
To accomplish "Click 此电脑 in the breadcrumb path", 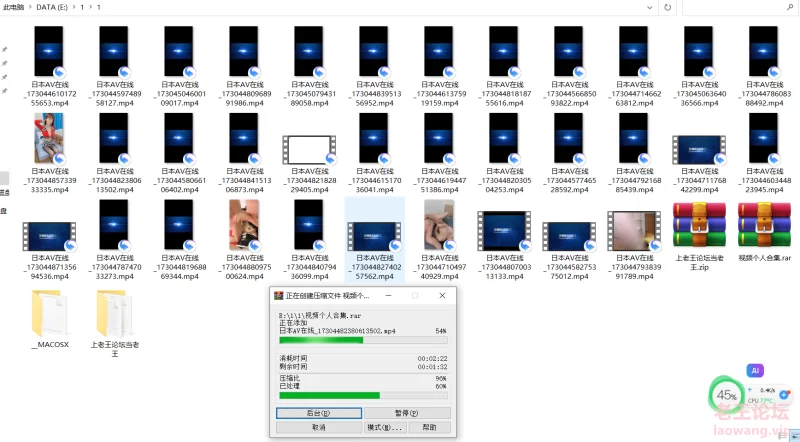I will 13,7.
